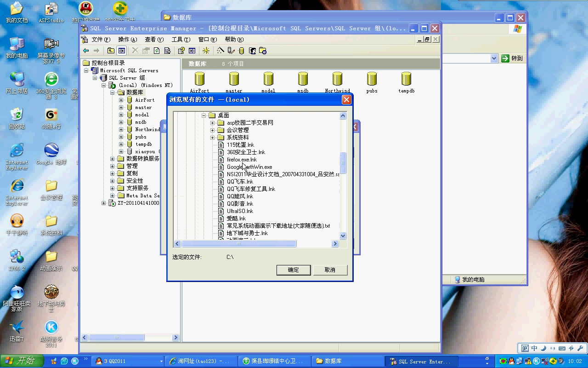Select the UltraISO.lnk file
The height and width of the screenshot is (368, 588).
[240, 211]
